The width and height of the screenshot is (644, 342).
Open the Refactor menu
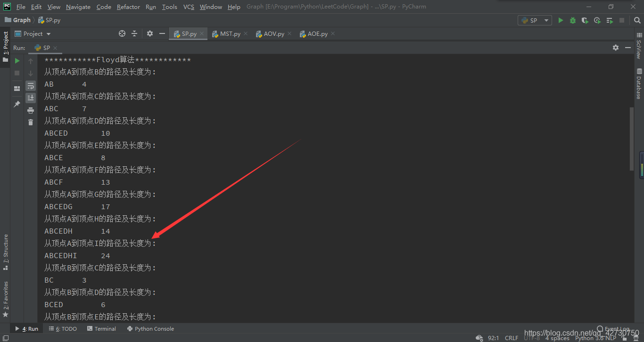point(128,7)
